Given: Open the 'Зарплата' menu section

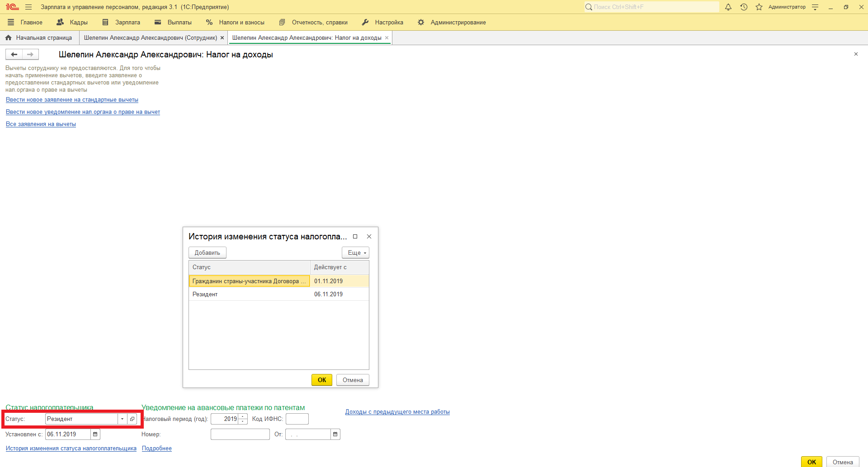Looking at the screenshot, I should click(x=122, y=23).
